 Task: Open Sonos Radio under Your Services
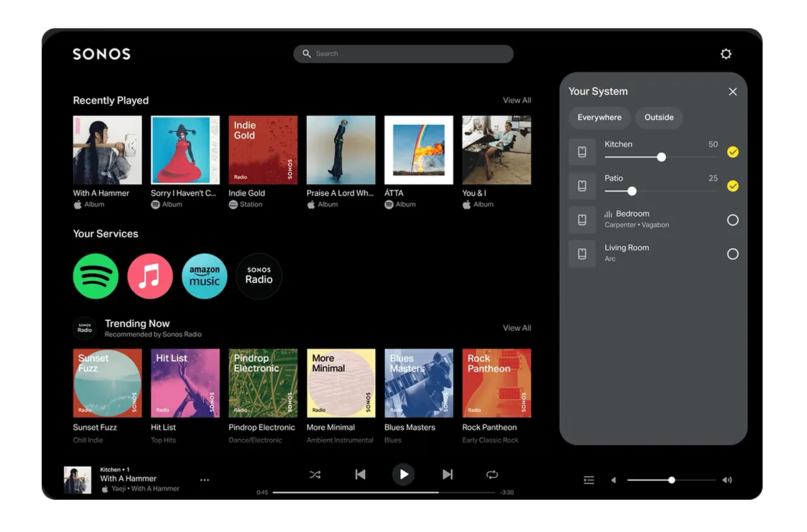259,276
